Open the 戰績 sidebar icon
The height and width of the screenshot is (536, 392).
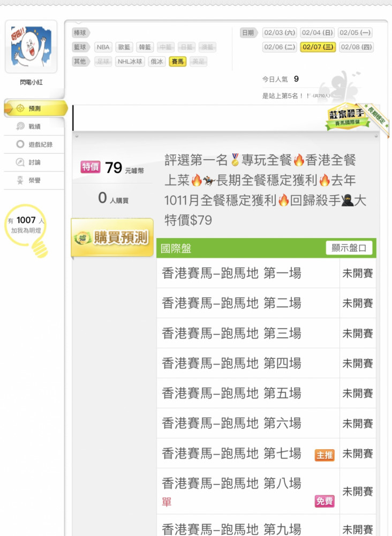click(x=20, y=126)
